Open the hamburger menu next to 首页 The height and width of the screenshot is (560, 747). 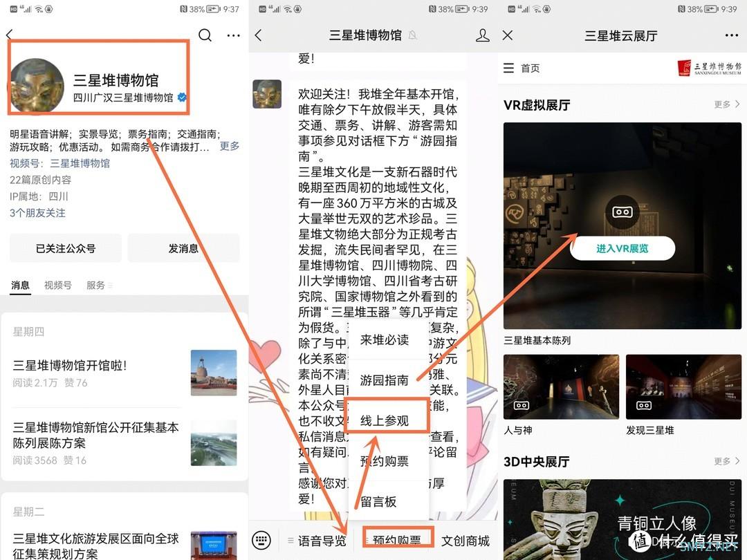coord(509,68)
